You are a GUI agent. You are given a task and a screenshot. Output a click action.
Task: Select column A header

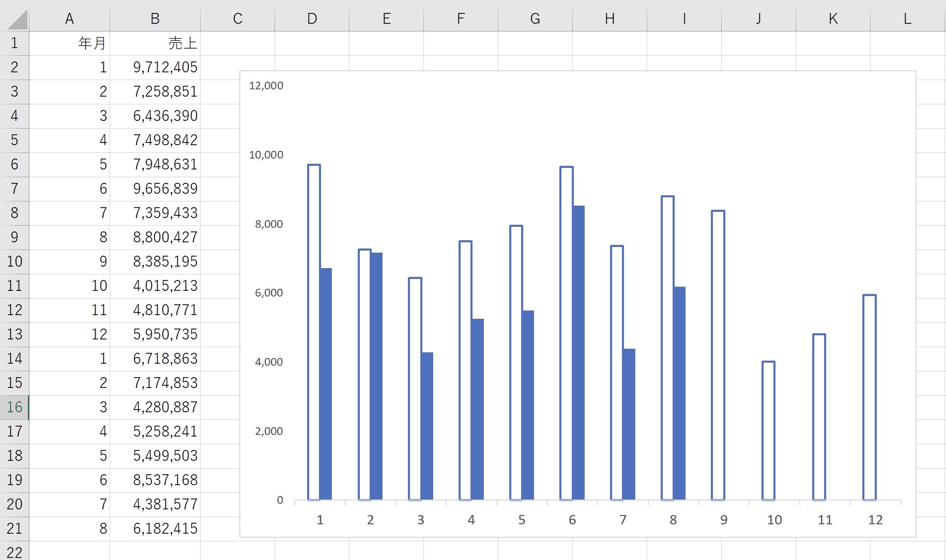(69, 19)
